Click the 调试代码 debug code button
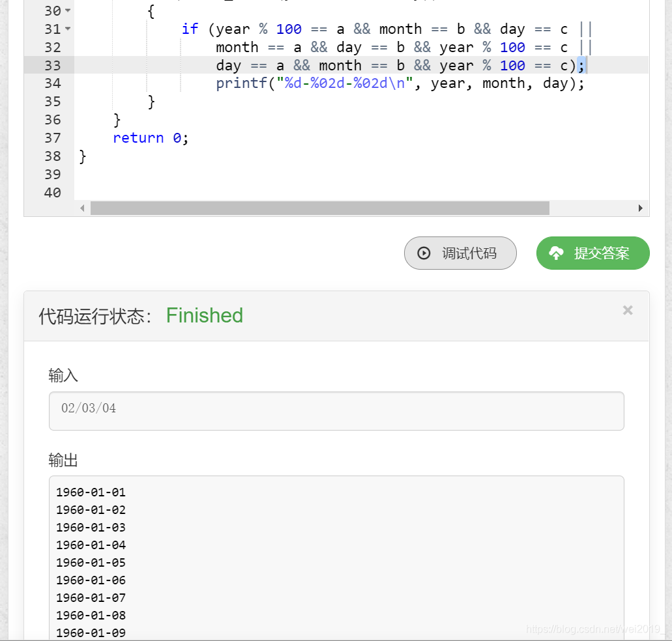The height and width of the screenshot is (641, 672). coord(460,253)
